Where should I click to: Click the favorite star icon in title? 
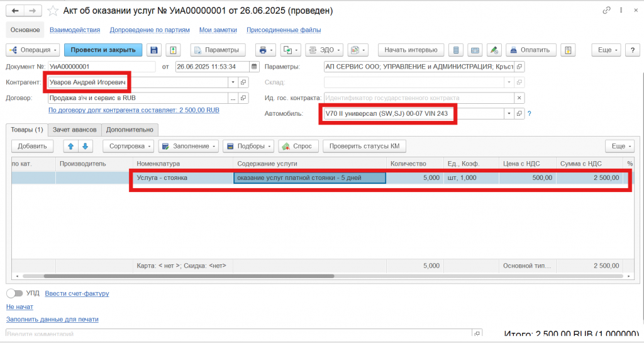(54, 11)
